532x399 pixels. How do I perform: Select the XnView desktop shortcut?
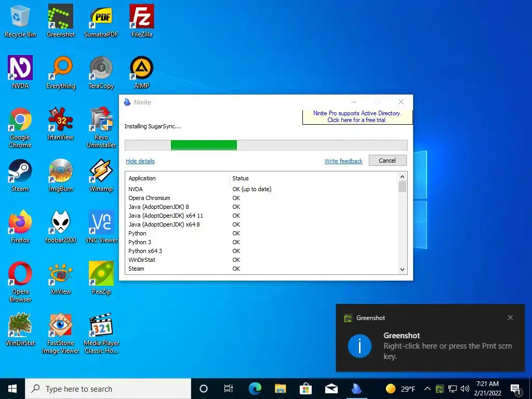tap(61, 278)
